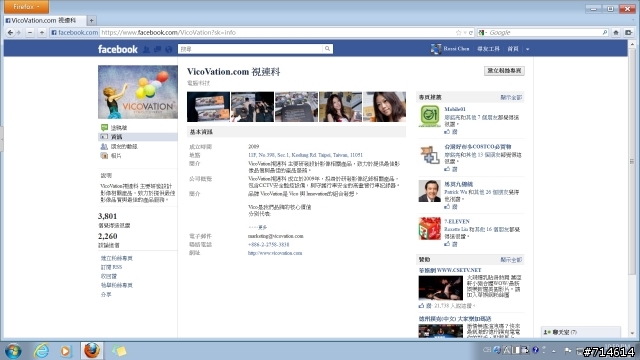640x360 pixels.
Task: Select 朋友的動態 in the left sidebar
Action: tap(124, 146)
